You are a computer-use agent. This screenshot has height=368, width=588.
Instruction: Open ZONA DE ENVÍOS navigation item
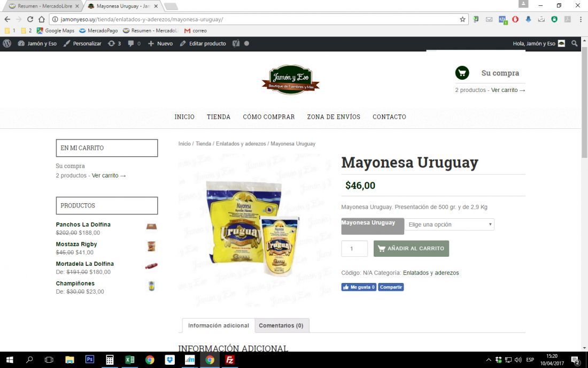point(334,117)
